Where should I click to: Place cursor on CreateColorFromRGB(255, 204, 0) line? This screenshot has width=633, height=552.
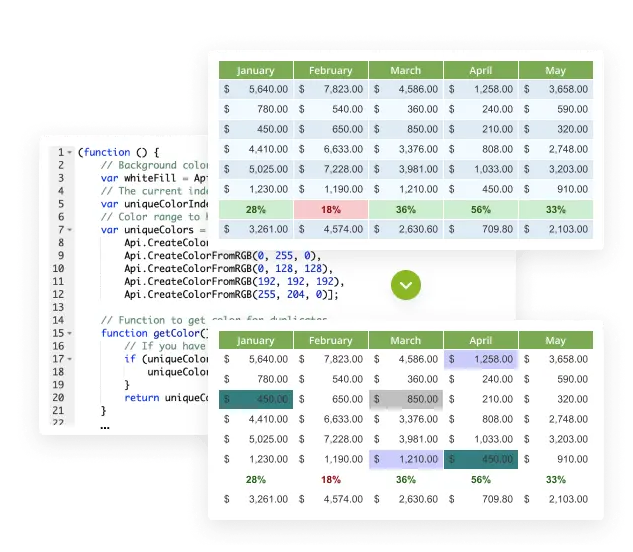tap(230, 294)
